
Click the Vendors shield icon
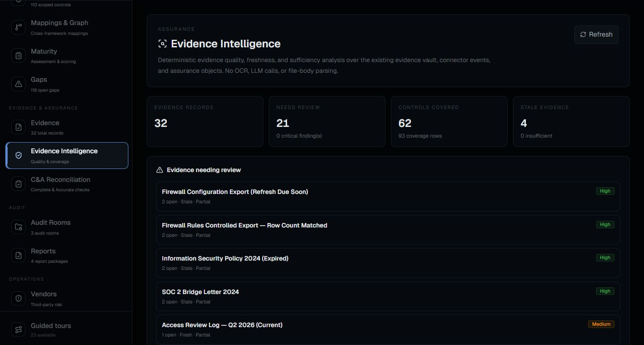coord(18,299)
